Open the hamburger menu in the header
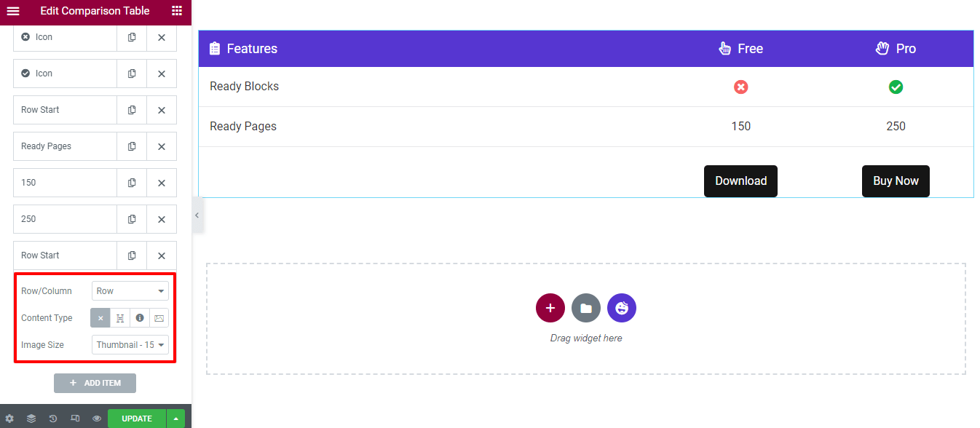This screenshot has width=980, height=428. 13,11
